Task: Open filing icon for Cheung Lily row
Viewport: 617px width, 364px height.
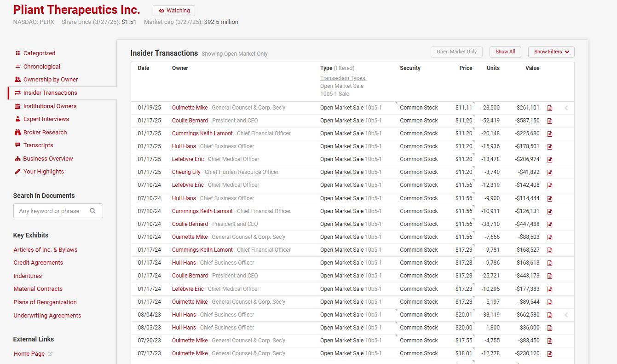Action: (x=550, y=173)
